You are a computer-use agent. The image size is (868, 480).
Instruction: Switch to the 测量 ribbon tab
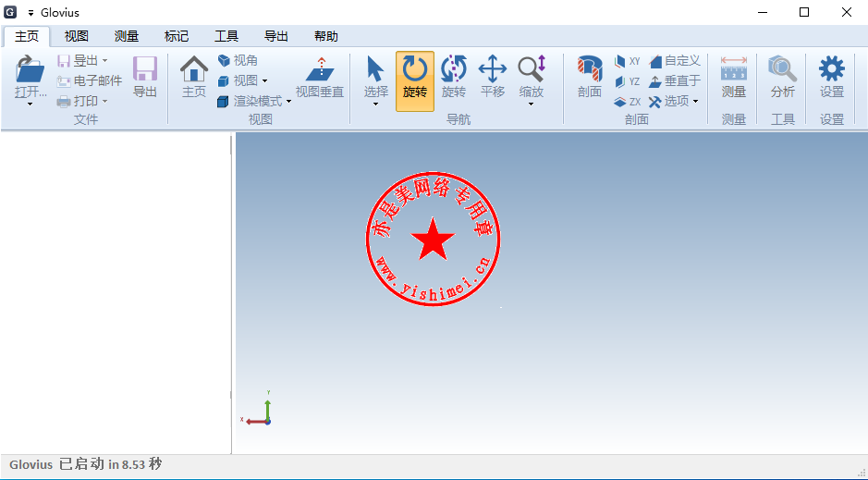[x=127, y=37]
